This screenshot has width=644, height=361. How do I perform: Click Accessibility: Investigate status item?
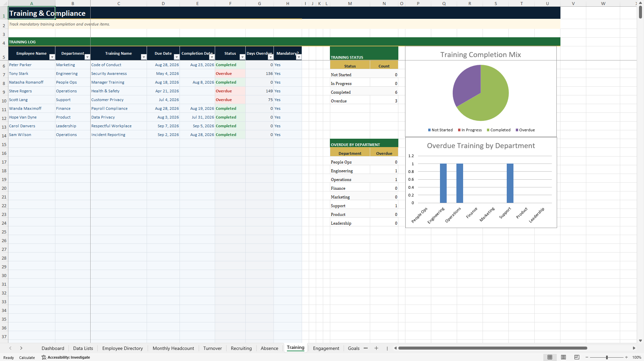click(x=66, y=357)
